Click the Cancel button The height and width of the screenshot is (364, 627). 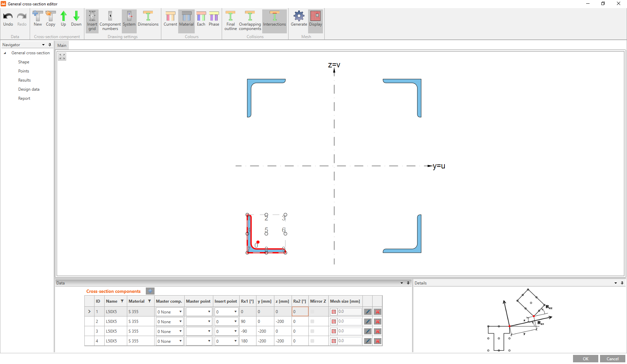(x=612, y=359)
